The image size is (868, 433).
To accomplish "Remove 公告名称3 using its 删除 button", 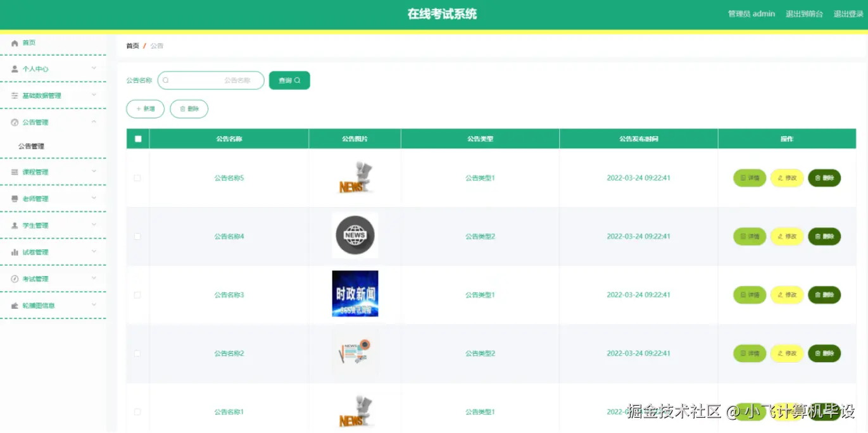I will click(824, 295).
